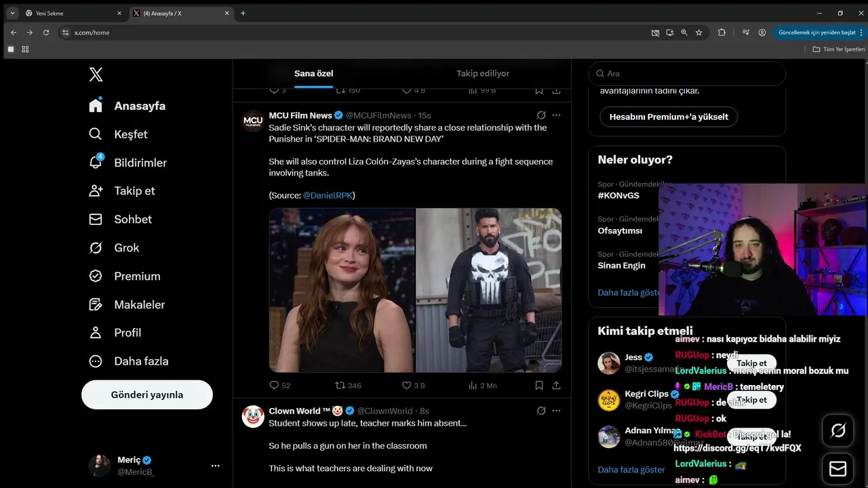The image size is (868, 488).
Task: Open more options on MCU Film News post
Action: coord(556,115)
